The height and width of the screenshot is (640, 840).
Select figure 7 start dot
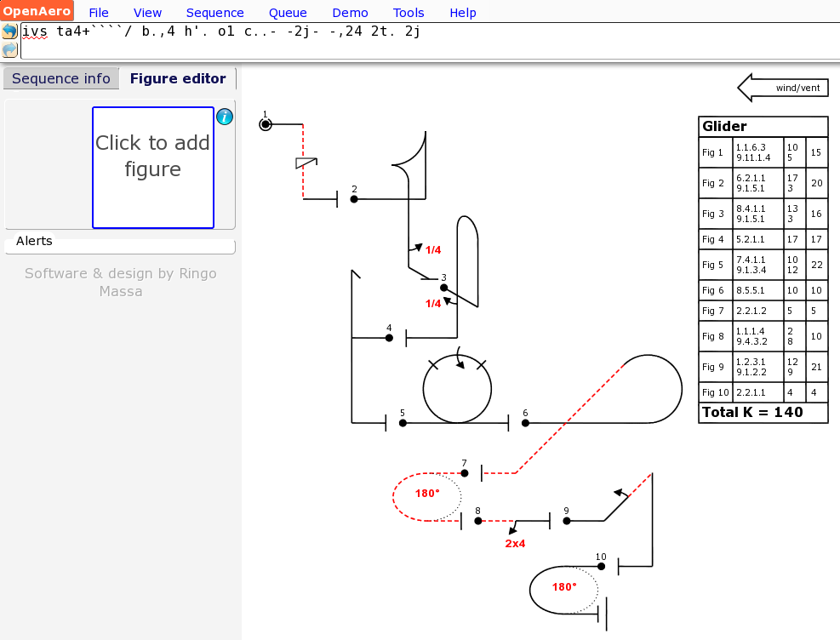465,473
